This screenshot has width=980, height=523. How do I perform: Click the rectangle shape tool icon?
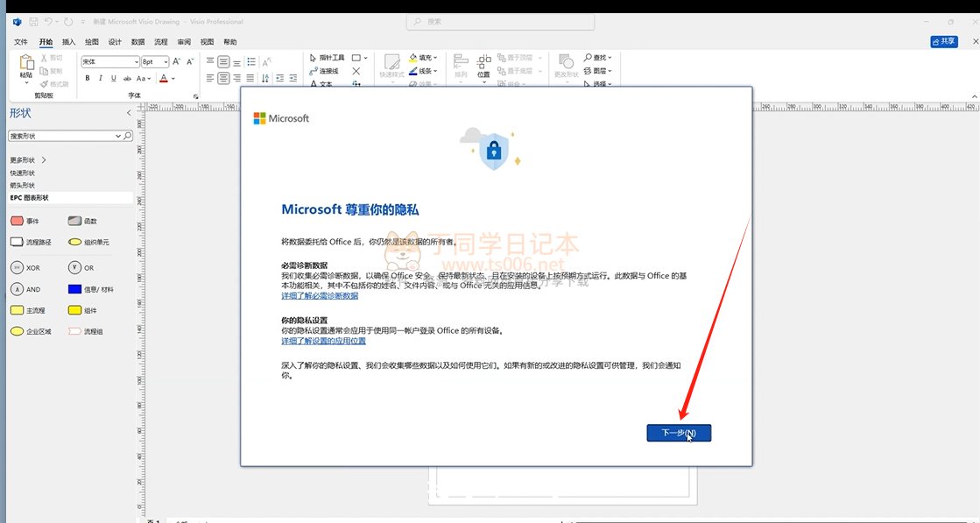pos(356,58)
